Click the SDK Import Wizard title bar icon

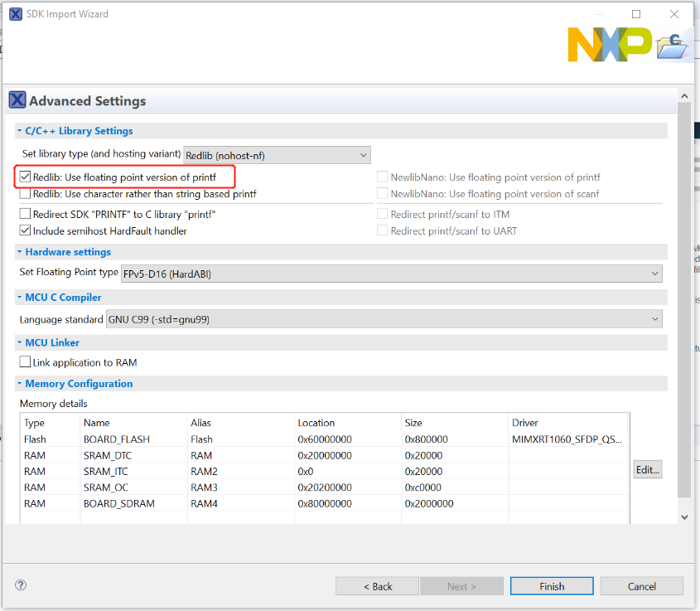click(15, 14)
